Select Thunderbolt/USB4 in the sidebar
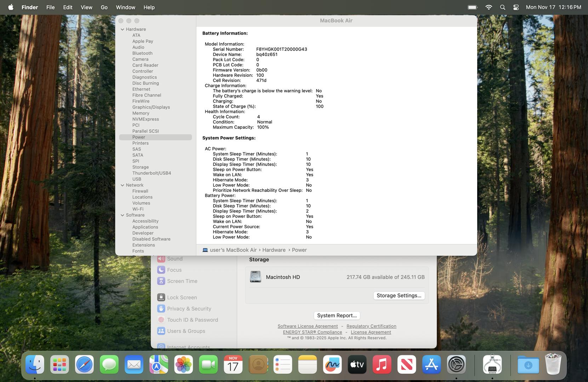Image resolution: width=588 pixels, height=382 pixels. pyautogui.click(x=152, y=173)
